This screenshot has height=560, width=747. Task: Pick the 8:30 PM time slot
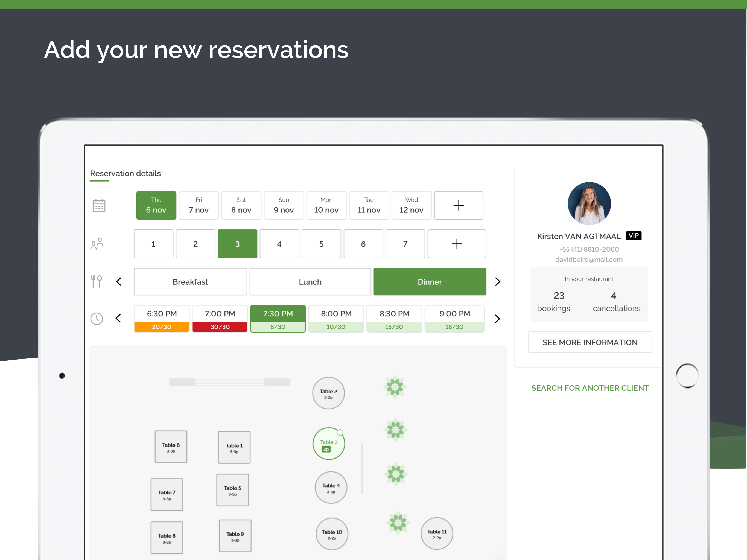[394, 319]
